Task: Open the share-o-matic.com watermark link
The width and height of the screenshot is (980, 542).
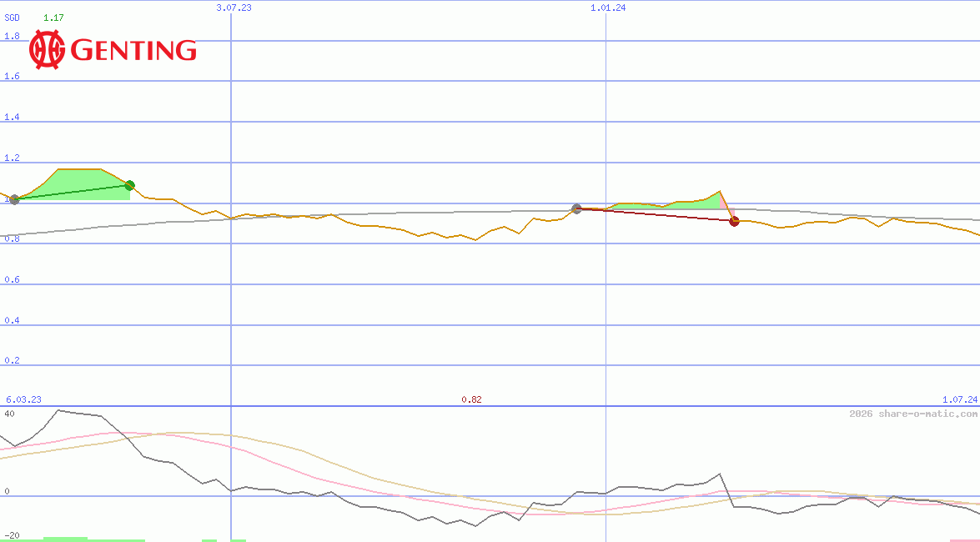Action: click(x=913, y=414)
